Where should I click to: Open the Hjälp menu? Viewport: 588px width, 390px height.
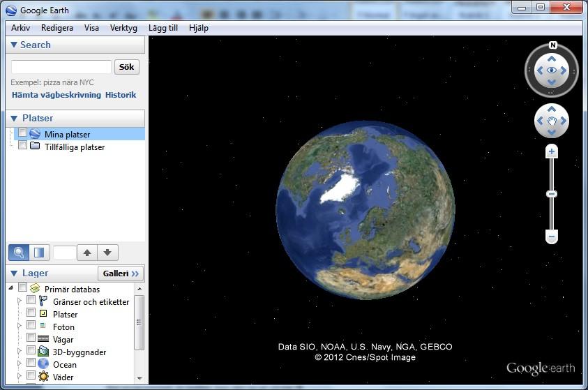pos(198,28)
